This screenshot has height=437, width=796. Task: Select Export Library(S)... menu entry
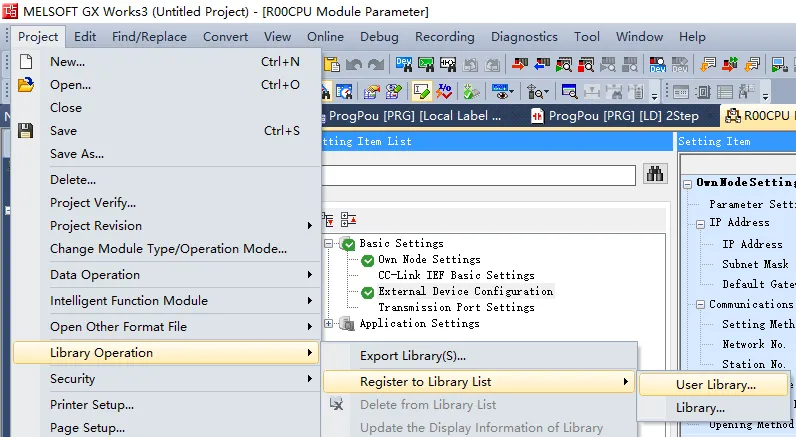pos(412,355)
